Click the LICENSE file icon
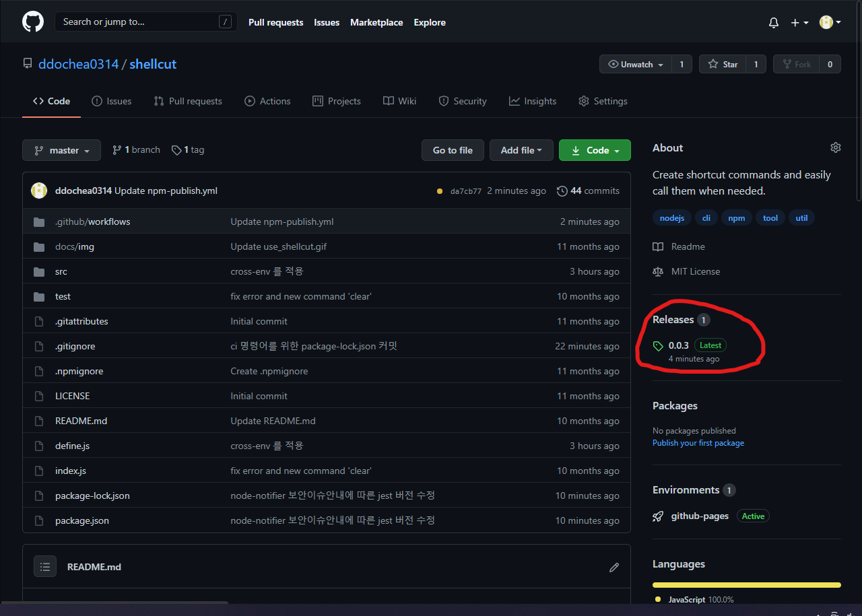The height and width of the screenshot is (616, 862). (39, 396)
